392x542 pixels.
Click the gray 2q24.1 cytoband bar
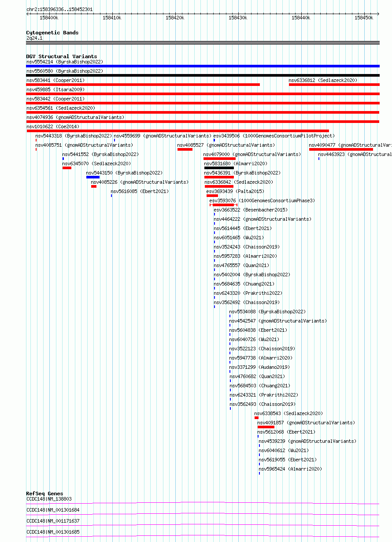pyautogui.click(x=203, y=43)
